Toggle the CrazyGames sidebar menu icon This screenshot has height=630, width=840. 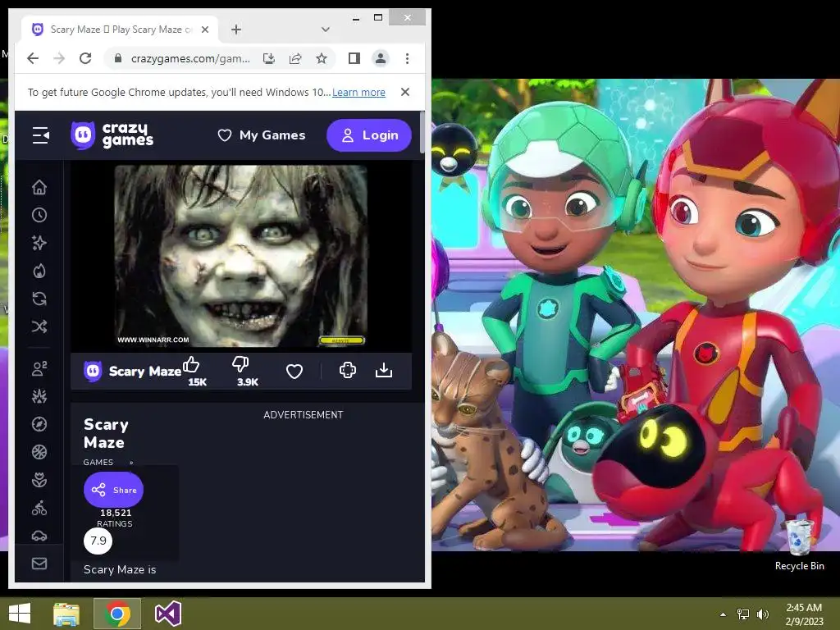coord(41,135)
